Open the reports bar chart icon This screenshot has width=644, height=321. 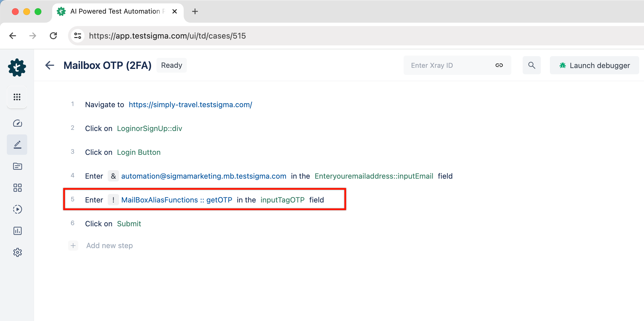[17, 231]
